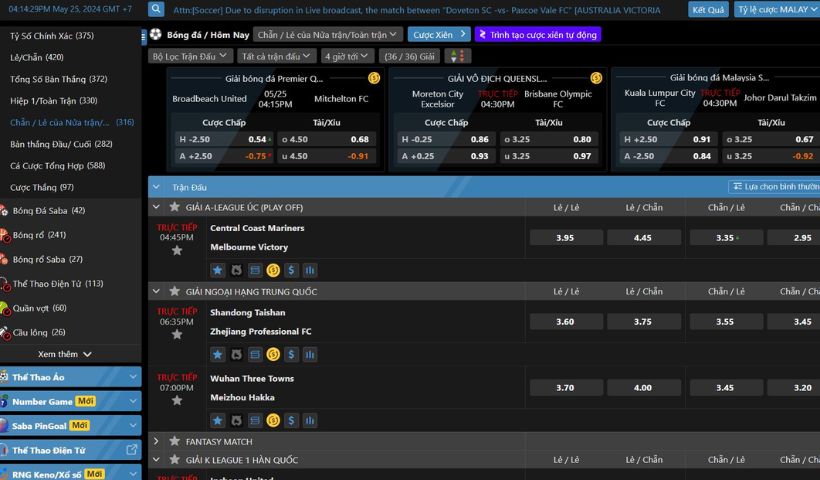Click blue star icon in Shandong Taishan row
Image resolution: width=820 pixels, height=480 pixels.
coord(218,355)
